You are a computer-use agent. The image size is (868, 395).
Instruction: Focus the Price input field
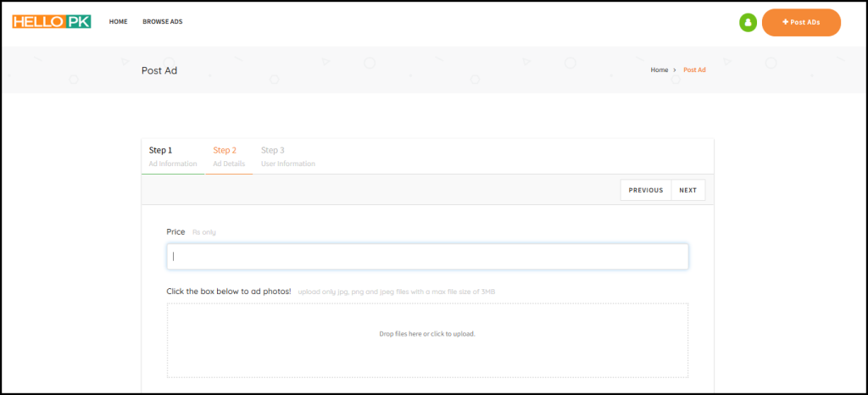point(427,256)
